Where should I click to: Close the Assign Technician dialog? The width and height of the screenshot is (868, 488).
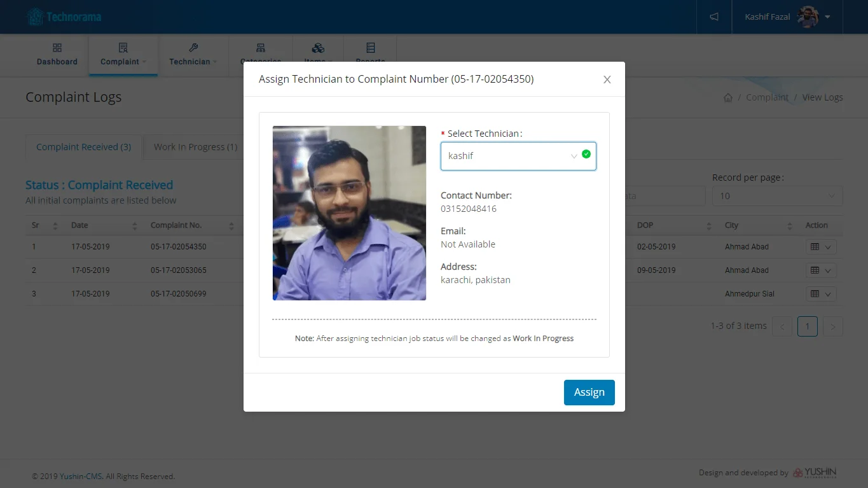607,80
